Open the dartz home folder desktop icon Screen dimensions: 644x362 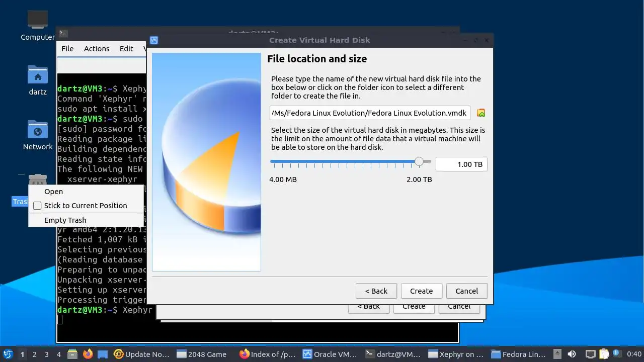38,80
